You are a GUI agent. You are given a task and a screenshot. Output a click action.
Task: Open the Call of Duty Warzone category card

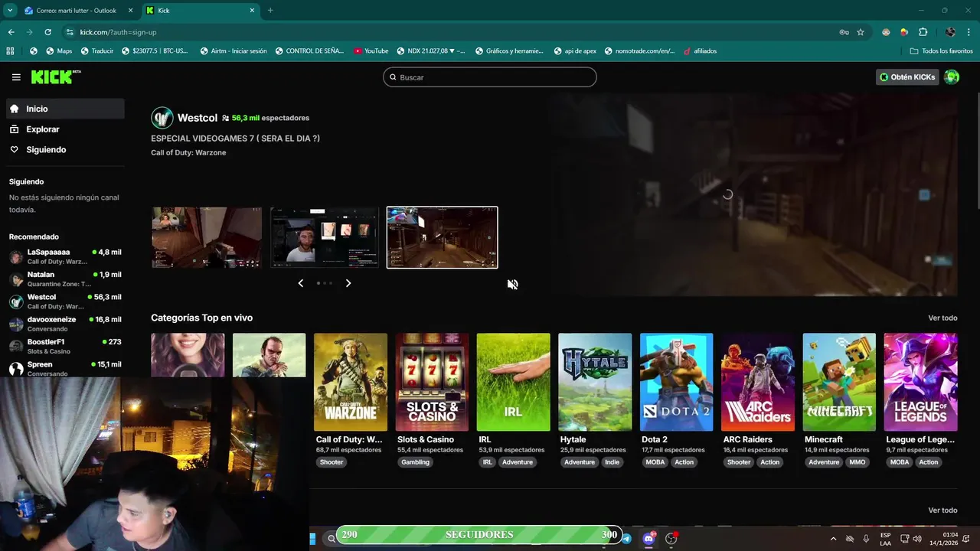click(x=351, y=382)
